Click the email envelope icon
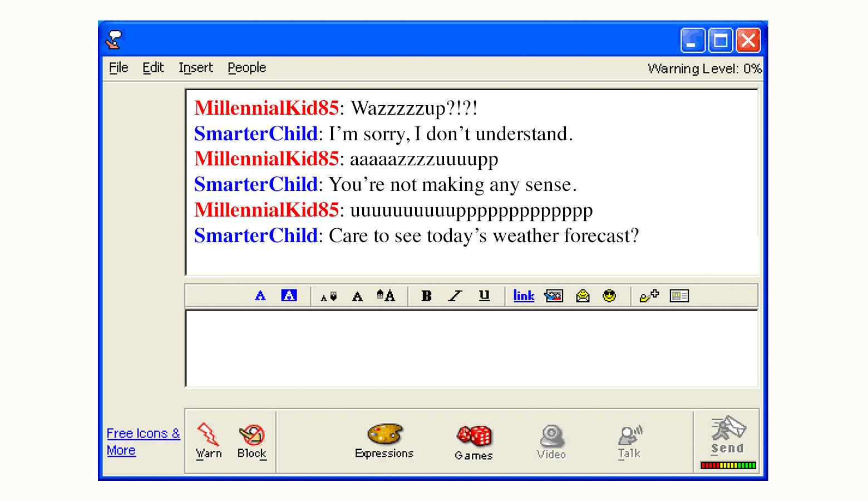 583,296
